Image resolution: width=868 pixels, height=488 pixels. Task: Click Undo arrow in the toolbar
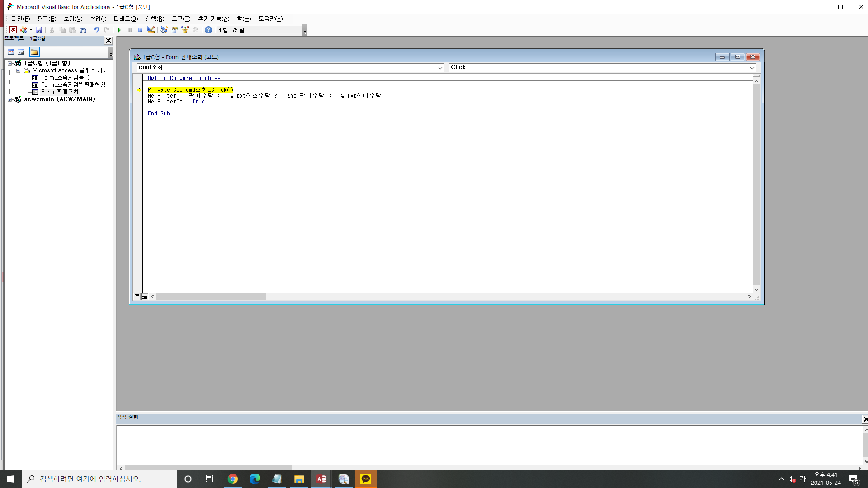point(96,30)
